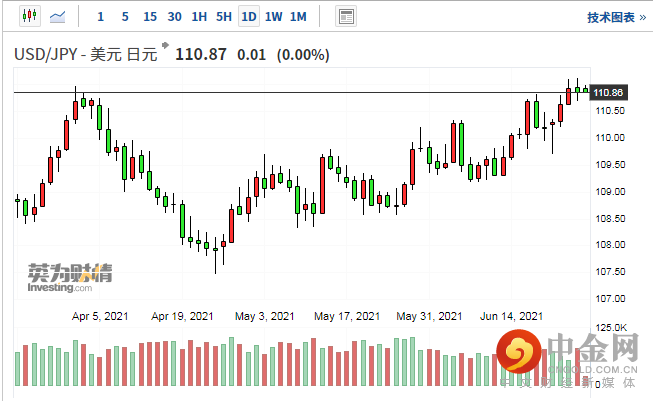Click the Apr 19, 2021 date label
653x401 pixels.
182,316
